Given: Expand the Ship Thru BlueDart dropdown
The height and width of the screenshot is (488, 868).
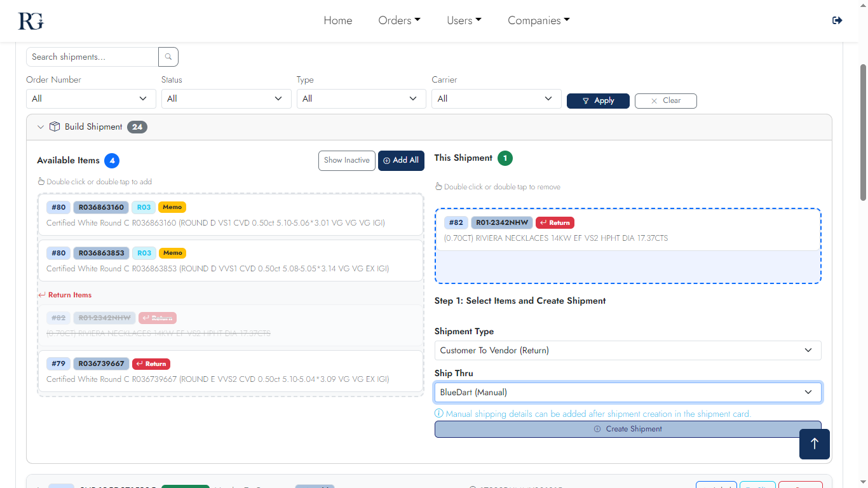Looking at the screenshot, I should click(627, 392).
